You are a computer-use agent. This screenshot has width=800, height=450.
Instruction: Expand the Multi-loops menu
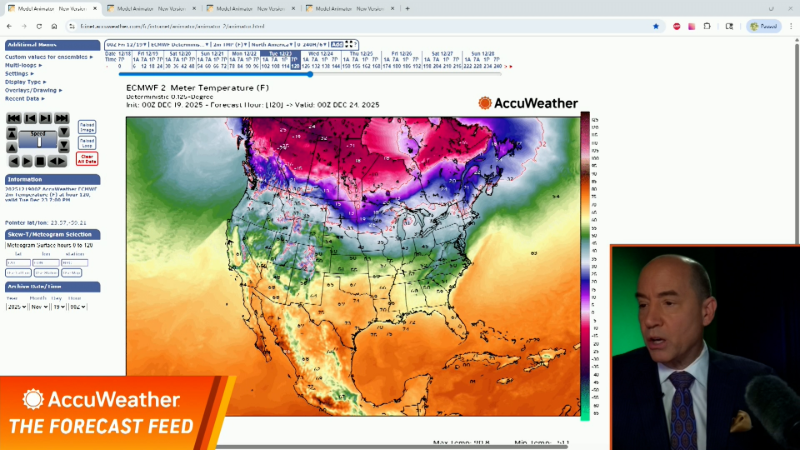pyautogui.click(x=27, y=64)
